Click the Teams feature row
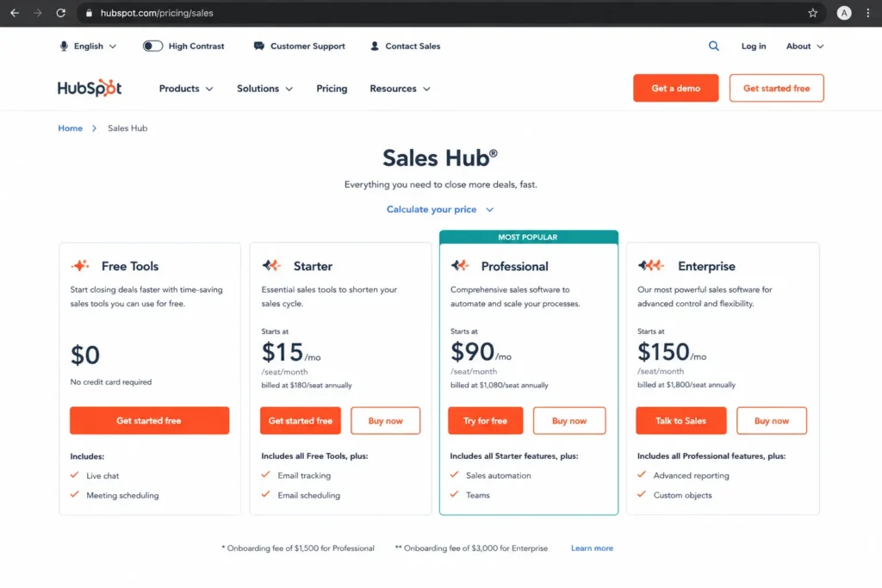 coord(470,495)
